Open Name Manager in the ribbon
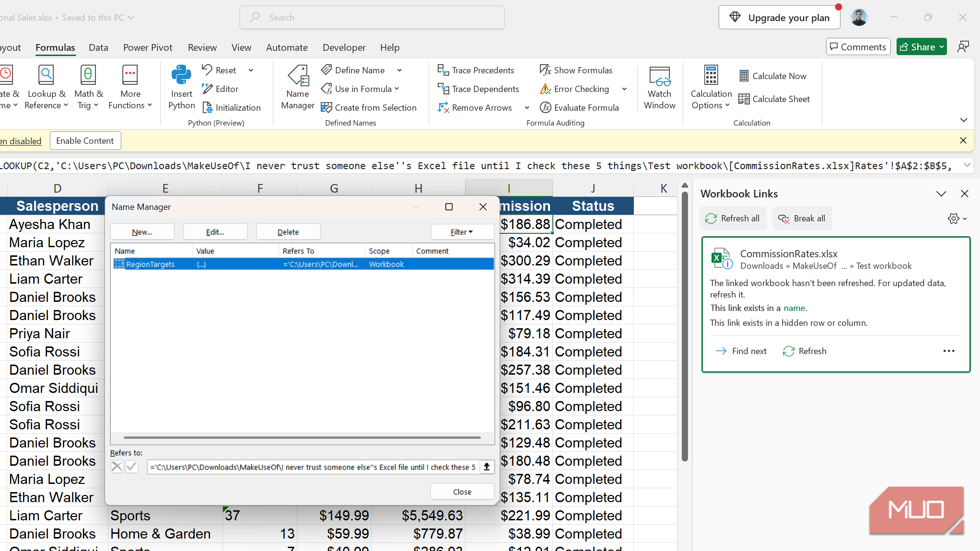Image resolution: width=980 pixels, height=551 pixels. point(298,87)
